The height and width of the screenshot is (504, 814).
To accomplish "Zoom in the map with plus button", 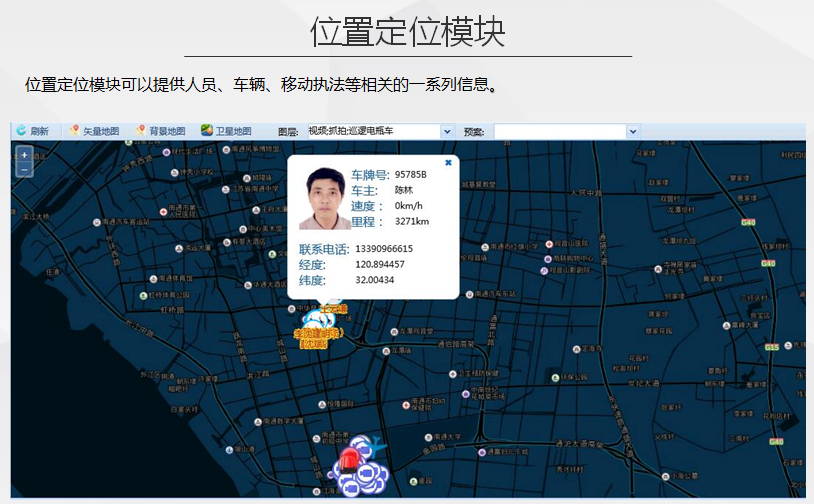I will 24,155.
